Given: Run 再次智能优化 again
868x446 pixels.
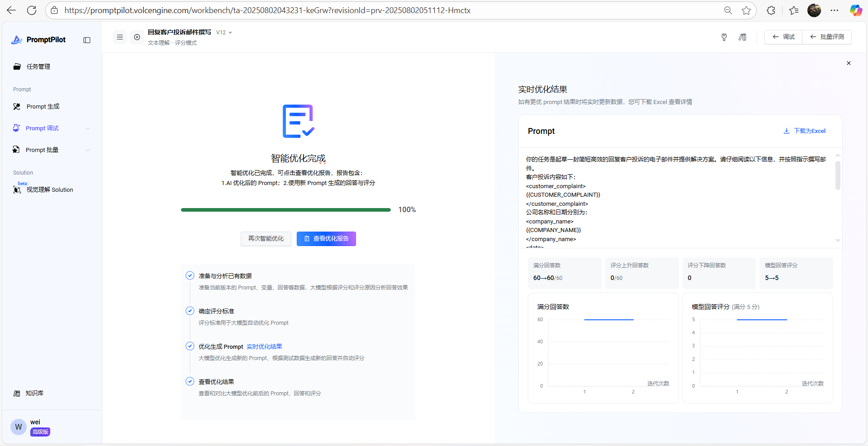Looking at the screenshot, I should pyautogui.click(x=266, y=239).
